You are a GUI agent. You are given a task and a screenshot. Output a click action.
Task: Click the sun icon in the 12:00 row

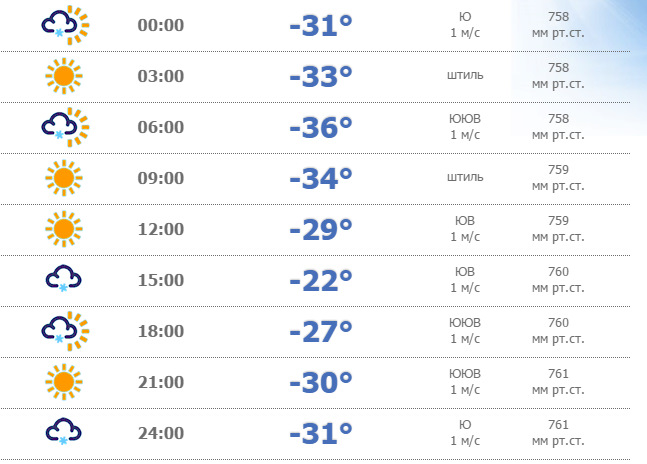[63, 229]
